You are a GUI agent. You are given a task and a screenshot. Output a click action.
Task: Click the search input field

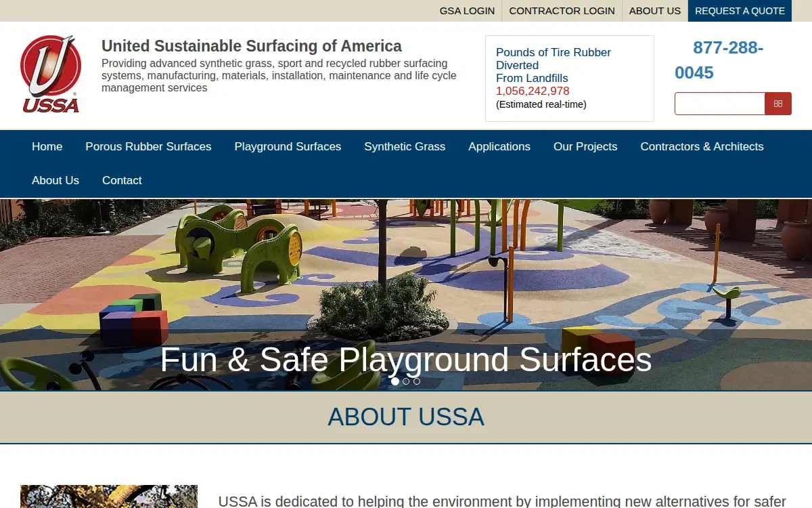(x=720, y=104)
